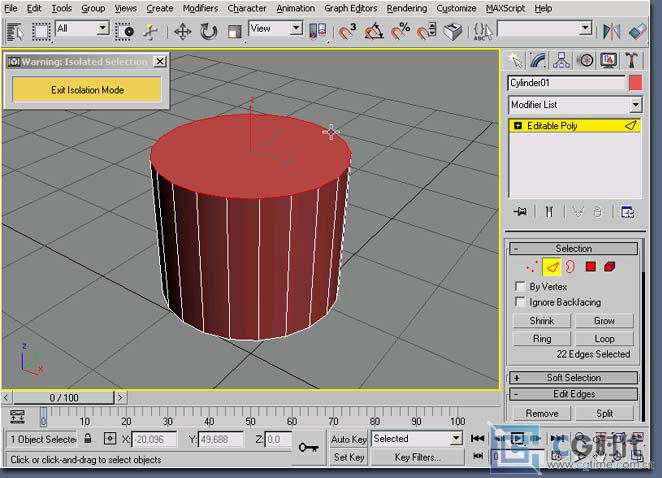This screenshot has height=478, width=662.
Task: Enable the By Vertex checkbox
Action: [x=520, y=286]
